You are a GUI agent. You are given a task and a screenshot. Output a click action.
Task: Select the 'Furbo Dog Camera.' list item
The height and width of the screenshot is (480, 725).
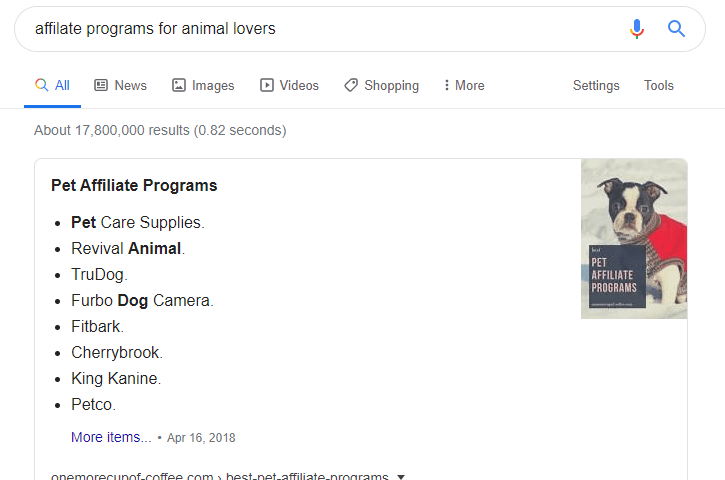click(x=142, y=301)
